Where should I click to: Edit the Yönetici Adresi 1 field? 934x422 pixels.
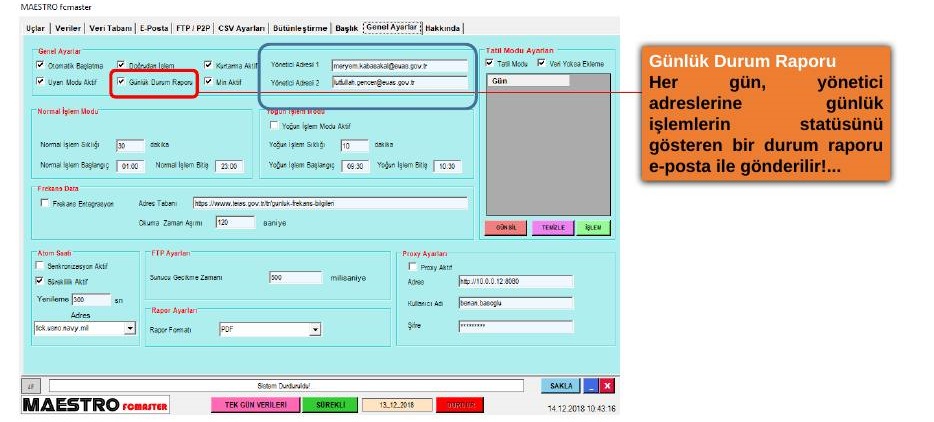pos(400,66)
